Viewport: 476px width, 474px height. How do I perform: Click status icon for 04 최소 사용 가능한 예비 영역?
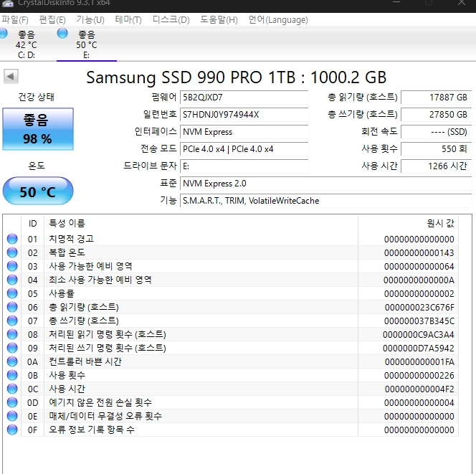pyautogui.click(x=12, y=280)
